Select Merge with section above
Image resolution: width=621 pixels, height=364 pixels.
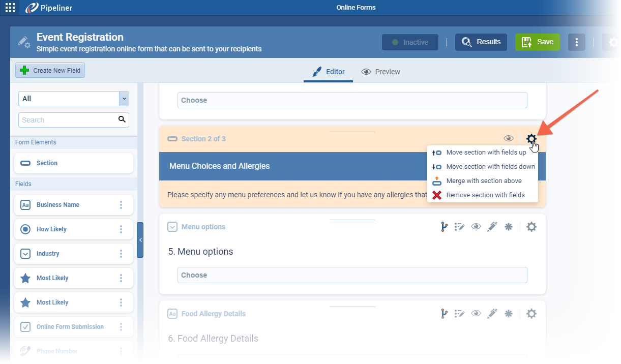pyautogui.click(x=483, y=181)
